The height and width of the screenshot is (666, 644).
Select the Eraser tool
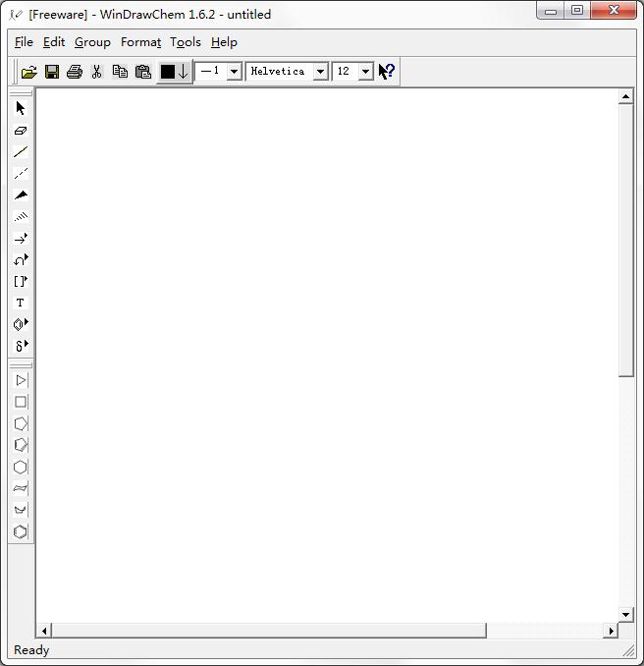click(21, 131)
